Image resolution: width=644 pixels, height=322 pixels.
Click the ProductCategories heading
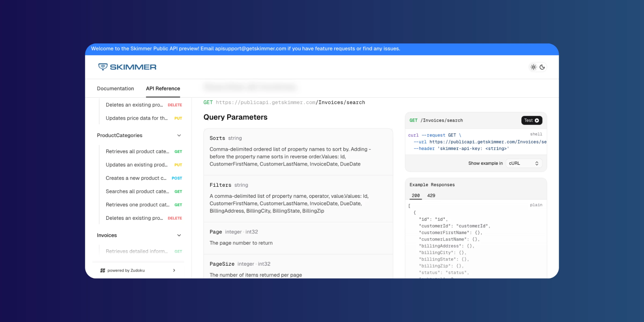click(119, 135)
